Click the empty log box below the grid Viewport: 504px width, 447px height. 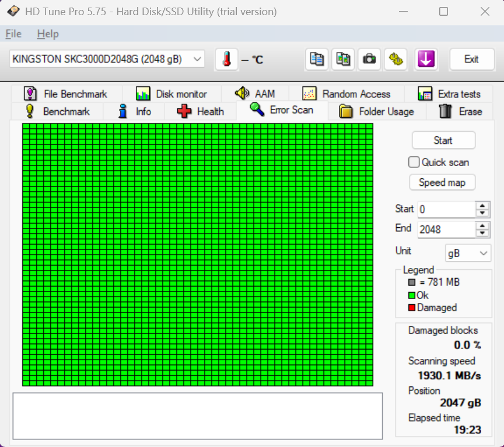coord(198,416)
